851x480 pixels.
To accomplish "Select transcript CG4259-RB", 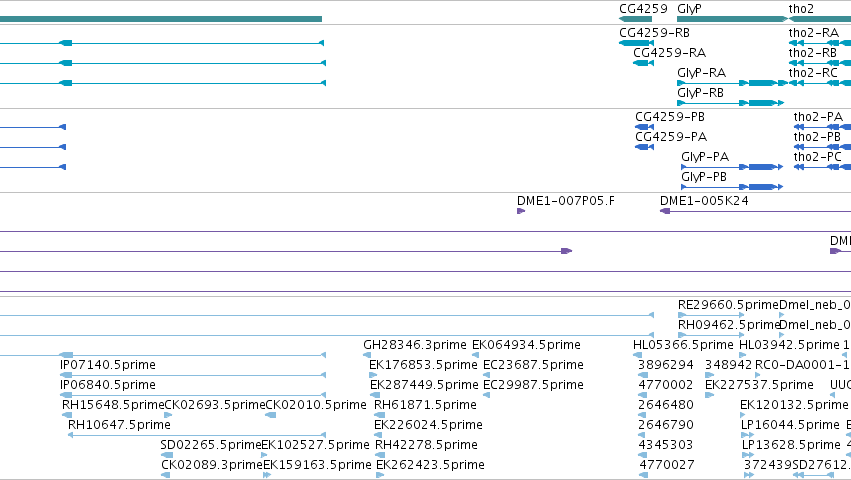I will pos(655,33).
